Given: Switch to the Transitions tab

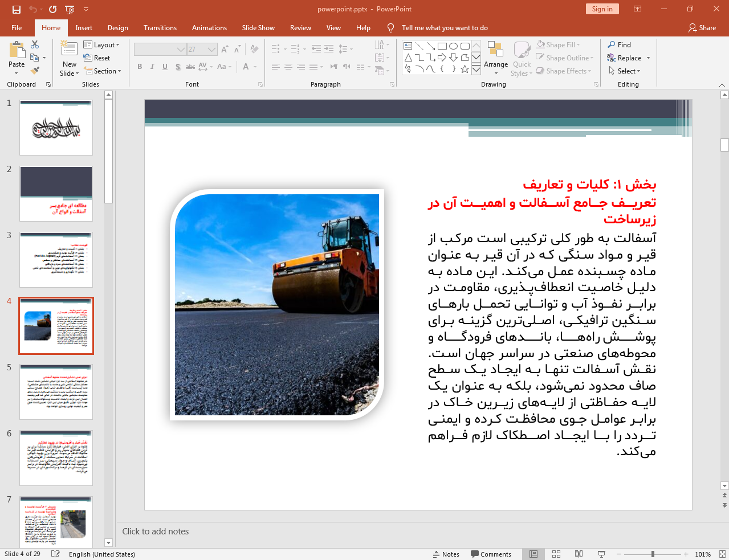Looking at the screenshot, I should pyautogui.click(x=160, y=28).
